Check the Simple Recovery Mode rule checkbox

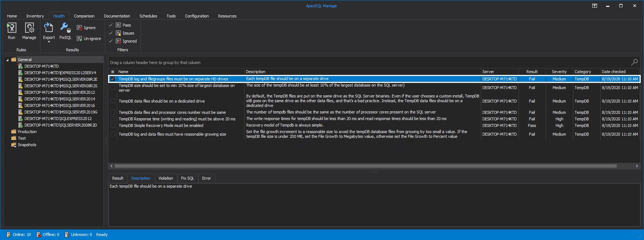click(x=113, y=125)
